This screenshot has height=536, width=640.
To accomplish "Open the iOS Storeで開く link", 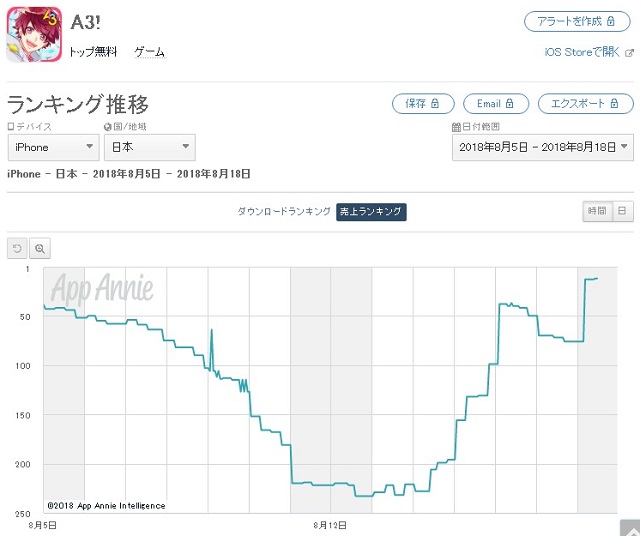I will click(582, 52).
